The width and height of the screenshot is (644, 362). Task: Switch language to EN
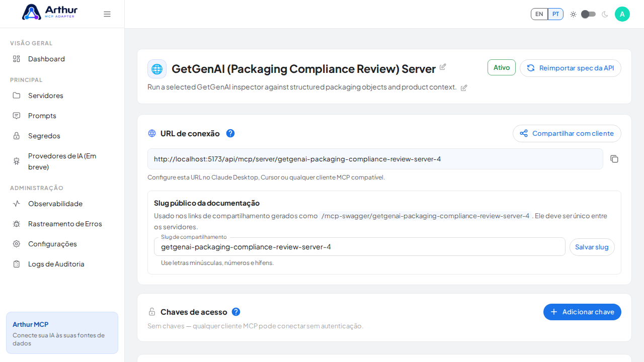[539, 14]
